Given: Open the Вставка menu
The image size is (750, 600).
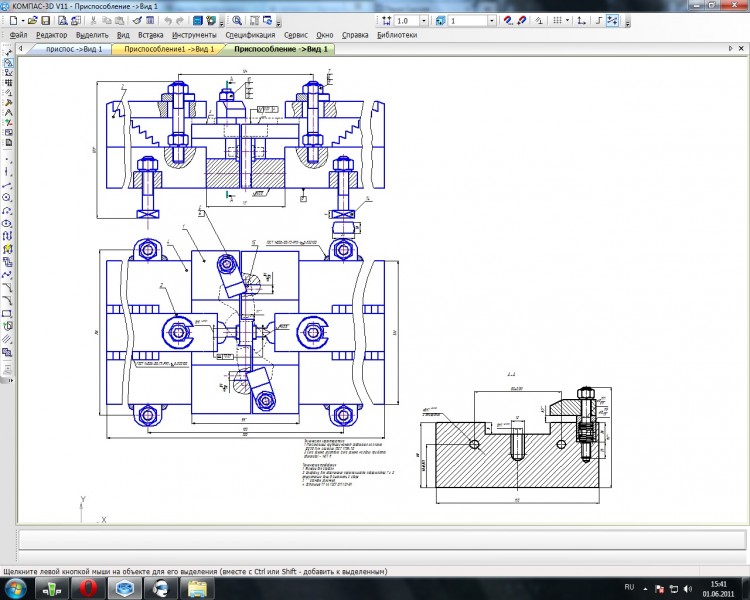Looking at the screenshot, I should click(151, 35).
